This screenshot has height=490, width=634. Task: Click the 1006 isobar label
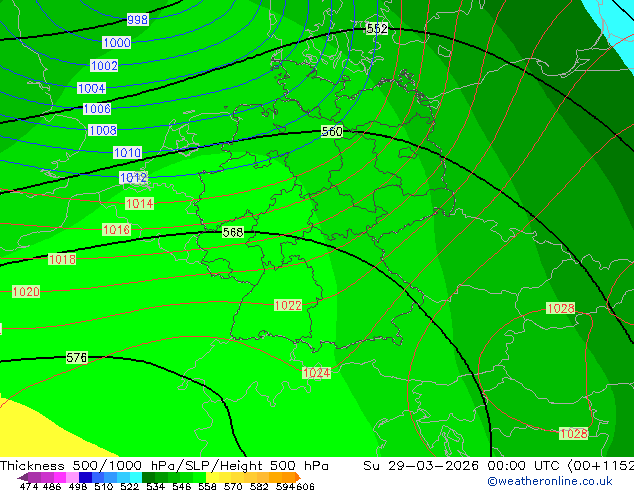pos(97,109)
